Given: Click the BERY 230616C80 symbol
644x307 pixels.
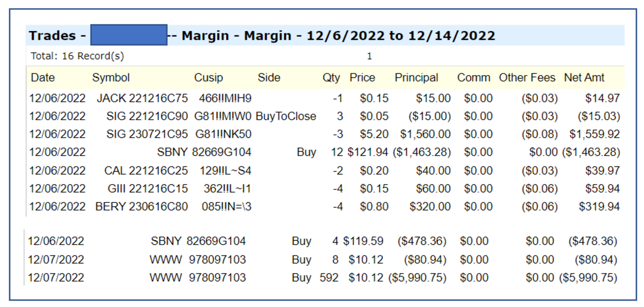Looking at the screenshot, I should coord(142,207).
